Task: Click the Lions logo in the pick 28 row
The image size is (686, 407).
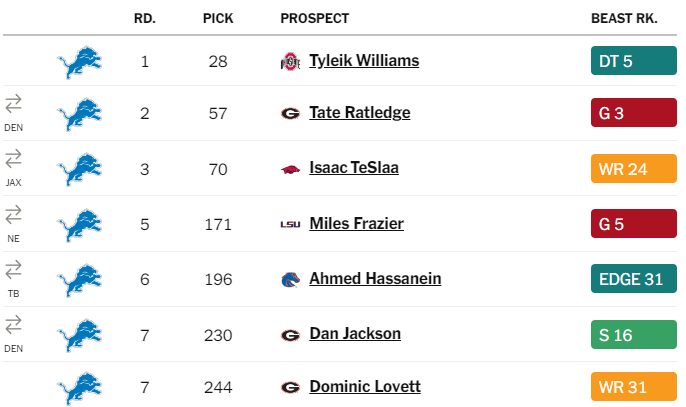Action: [80, 62]
